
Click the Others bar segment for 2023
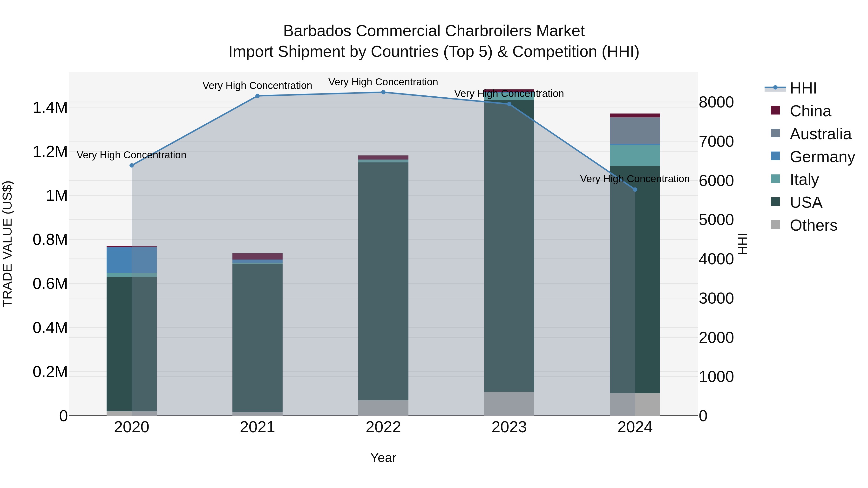coord(509,404)
